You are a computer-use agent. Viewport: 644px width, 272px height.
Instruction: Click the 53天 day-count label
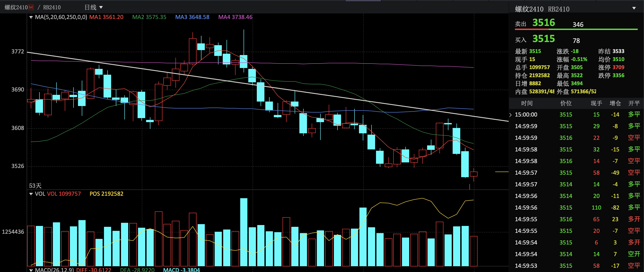tap(35, 186)
